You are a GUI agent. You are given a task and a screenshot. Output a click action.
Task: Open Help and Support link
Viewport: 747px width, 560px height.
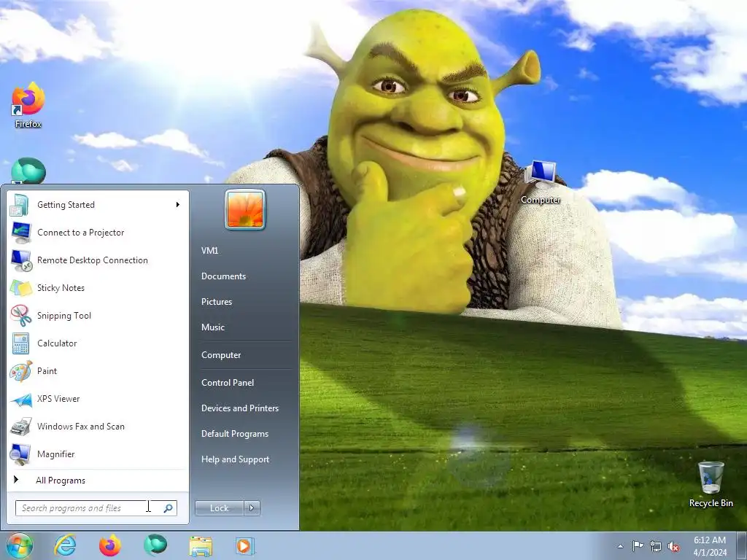(235, 459)
